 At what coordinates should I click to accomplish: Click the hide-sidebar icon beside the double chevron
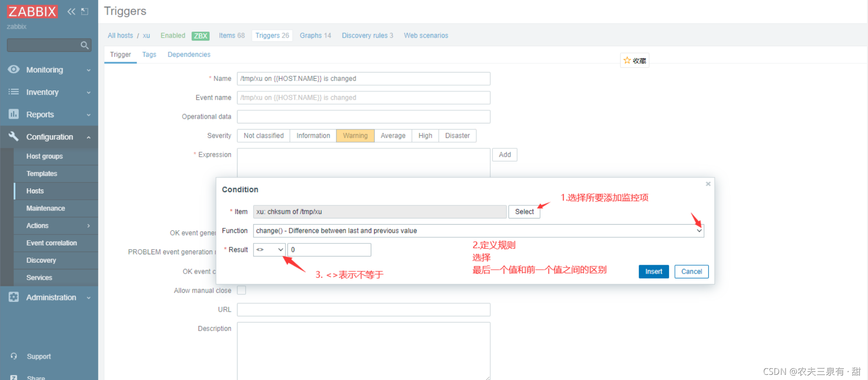coord(85,11)
